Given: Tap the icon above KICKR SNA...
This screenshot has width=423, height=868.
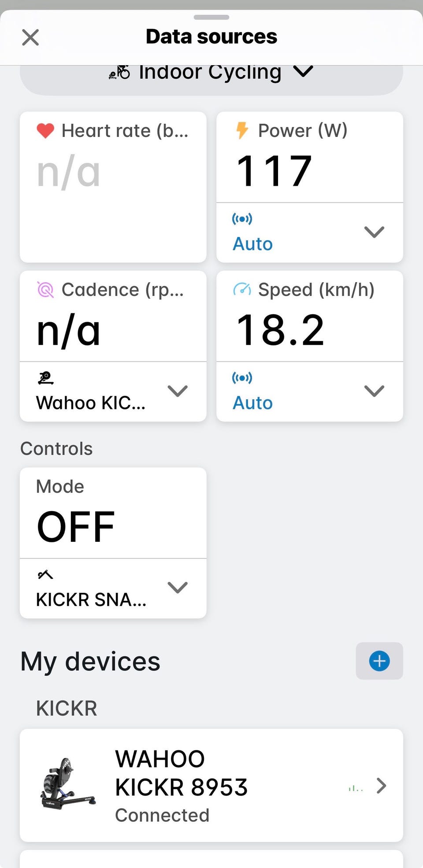Looking at the screenshot, I should [x=45, y=574].
